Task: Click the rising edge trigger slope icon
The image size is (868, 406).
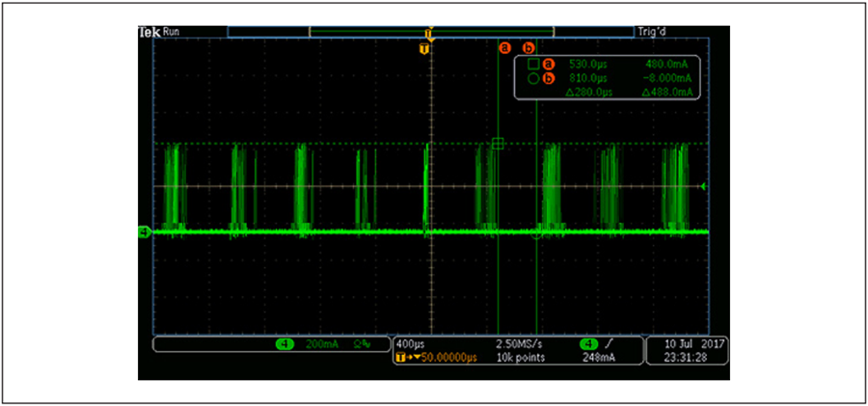Action: 608,344
